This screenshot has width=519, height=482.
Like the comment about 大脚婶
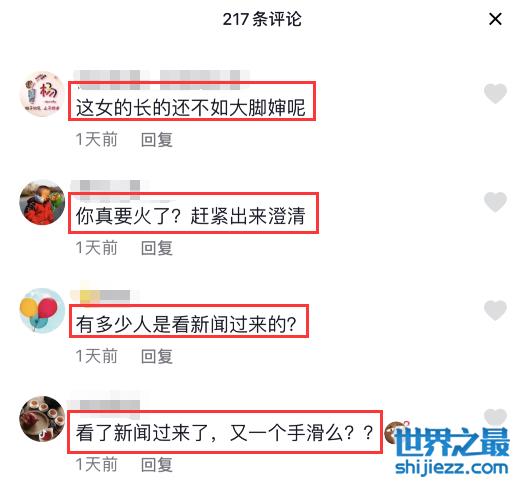pyautogui.click(x=495, y=93)
